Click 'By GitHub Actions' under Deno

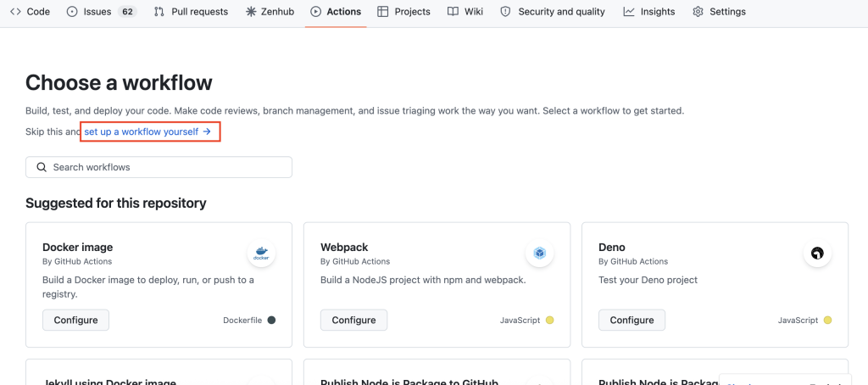coord(633,261)
